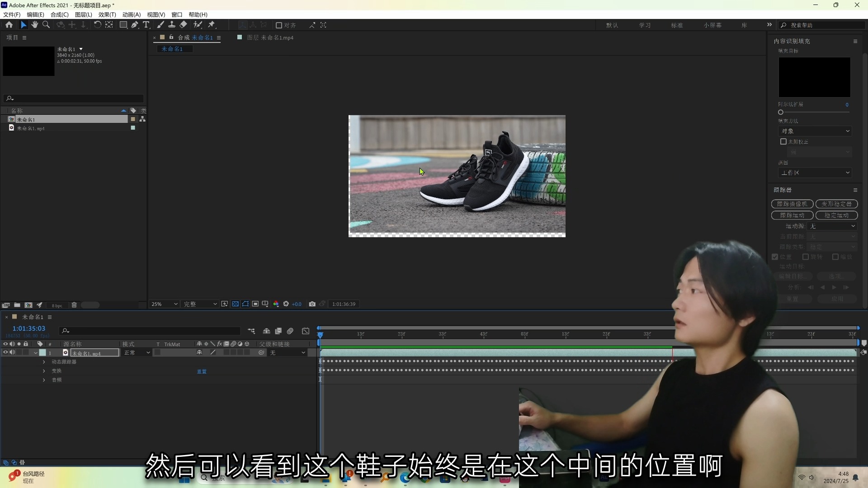The height and width of the screenshot is (488, 868).
Task: Select the Rotation tool
Action: [97, 25]
